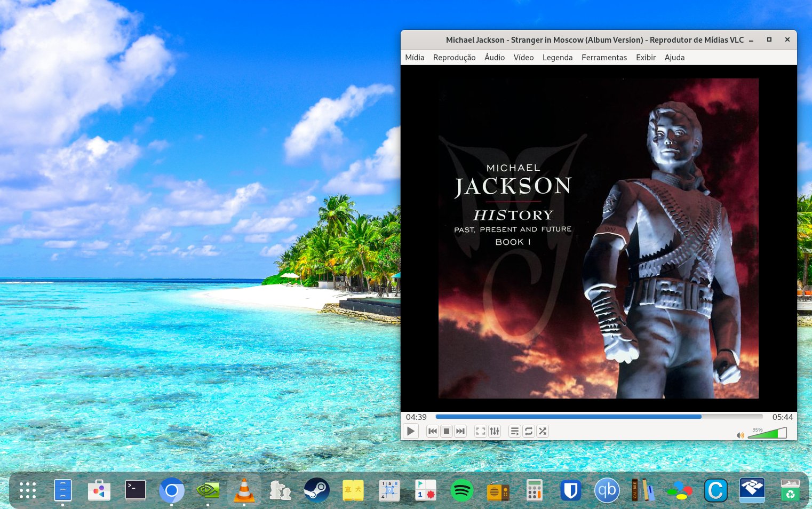
Task: Open the blue-and-white Receita Federal dock app
Action: [752, 490]
